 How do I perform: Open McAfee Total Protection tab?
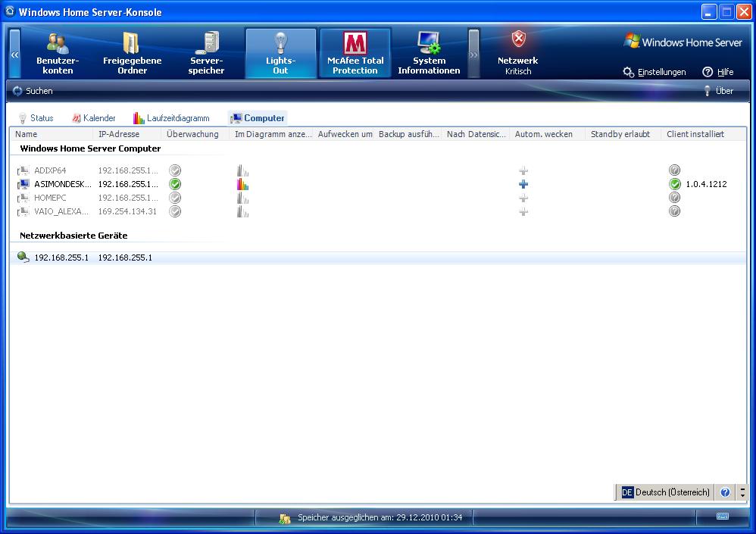coord(355,54)
